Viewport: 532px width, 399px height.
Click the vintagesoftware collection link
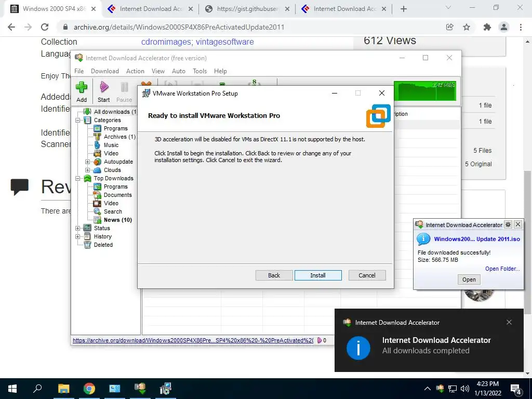click(224, 42)
